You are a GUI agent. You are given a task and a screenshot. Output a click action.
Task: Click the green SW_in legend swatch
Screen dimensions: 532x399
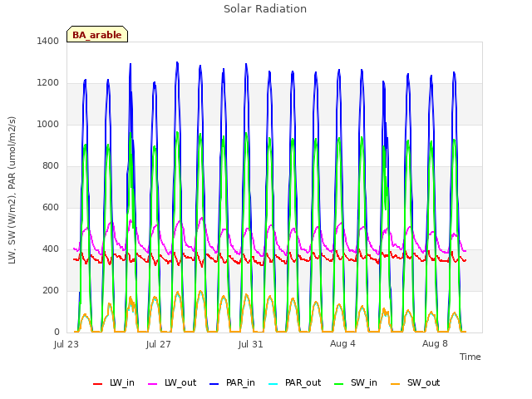[339, 384]
